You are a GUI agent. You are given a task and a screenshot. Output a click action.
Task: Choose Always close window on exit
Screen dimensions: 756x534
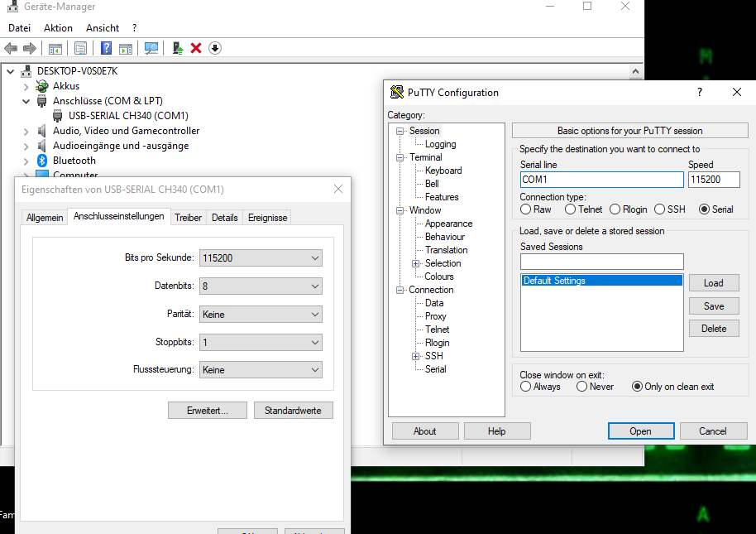click(x=525, y=387)
